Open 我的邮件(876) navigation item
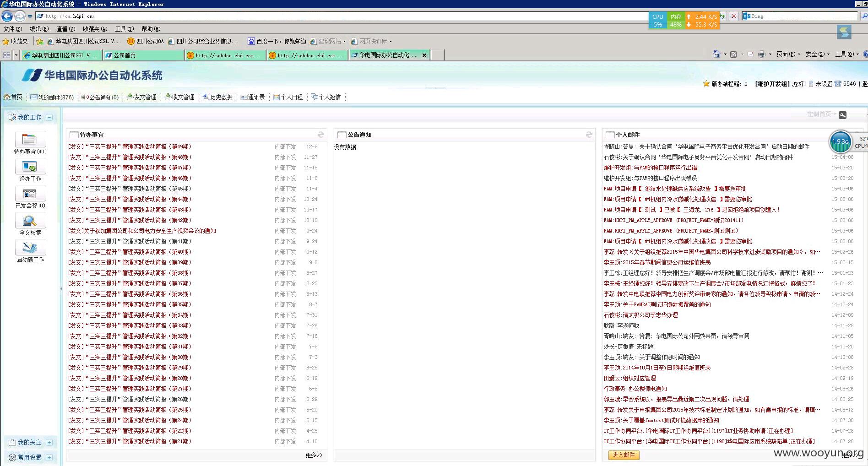Screen dimensions: 868x466 click(52, 97)
